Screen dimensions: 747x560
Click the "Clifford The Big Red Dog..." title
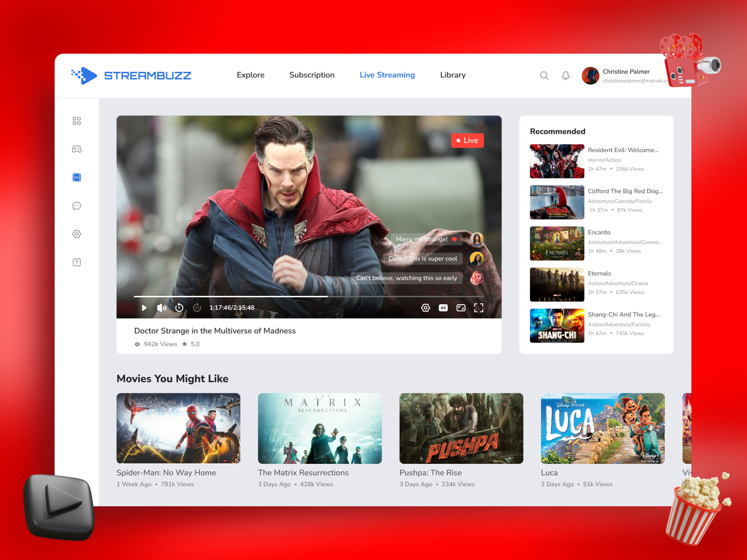[625, 191]
